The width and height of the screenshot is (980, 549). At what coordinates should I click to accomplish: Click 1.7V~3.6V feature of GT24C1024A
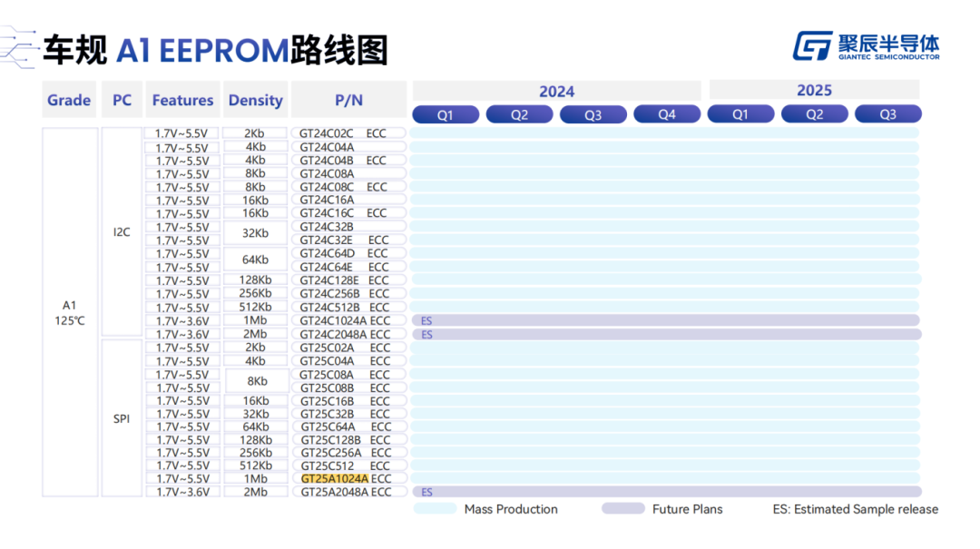tap(181, 320)
